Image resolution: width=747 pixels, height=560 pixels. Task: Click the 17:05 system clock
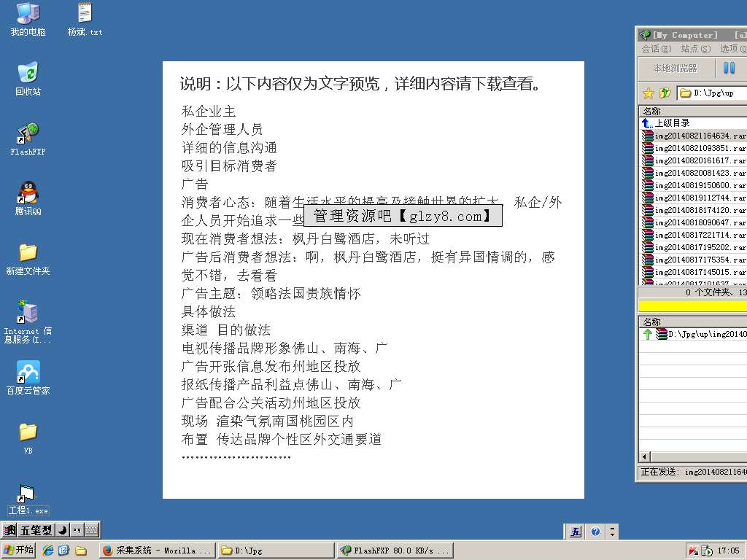point(729,551)
